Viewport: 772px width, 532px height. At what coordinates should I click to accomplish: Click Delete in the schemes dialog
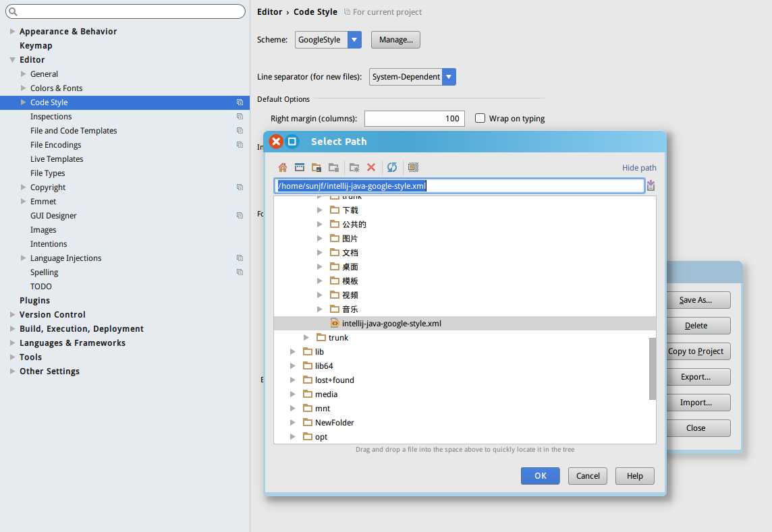(698, 326)
